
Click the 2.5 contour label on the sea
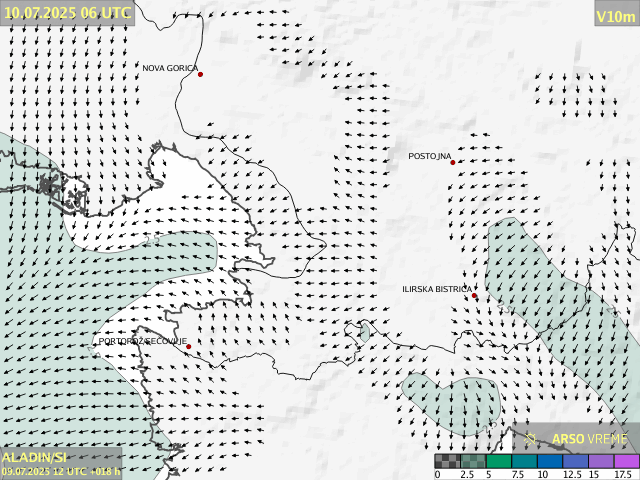151,241
